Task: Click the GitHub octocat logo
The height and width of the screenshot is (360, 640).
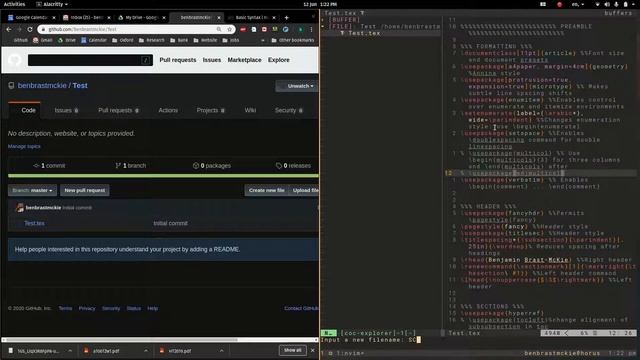Action: (x=15, y=60)
